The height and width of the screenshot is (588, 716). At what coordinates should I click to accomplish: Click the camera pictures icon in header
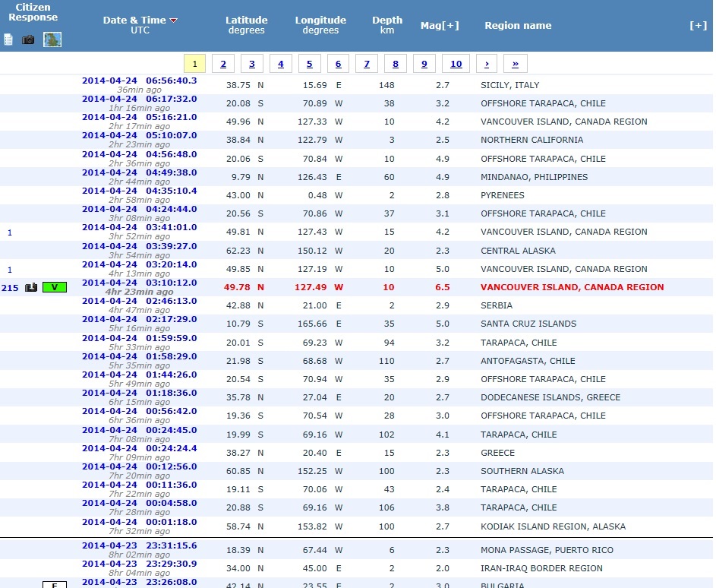28,40
